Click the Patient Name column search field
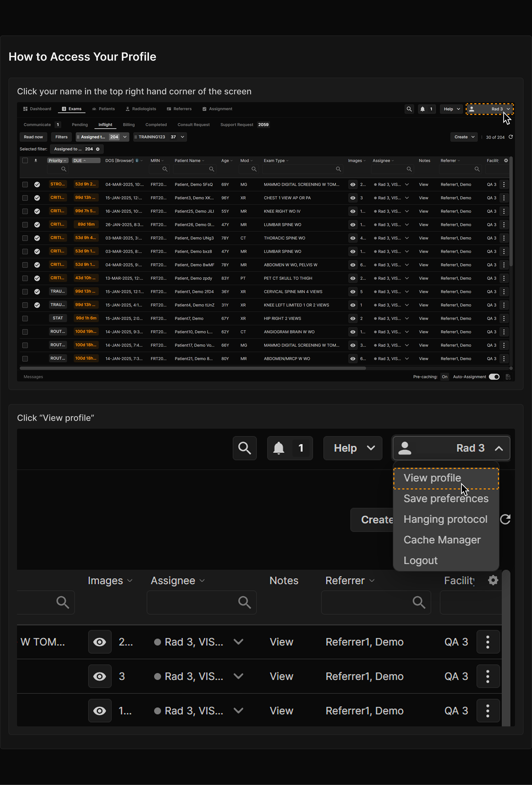The height and width of the screenshot is (785, 532). click(x=195, y=169)
